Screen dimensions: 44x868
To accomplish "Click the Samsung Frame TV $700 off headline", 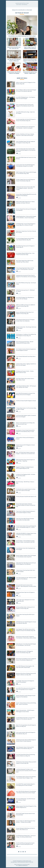I will (x=22, y=36).
